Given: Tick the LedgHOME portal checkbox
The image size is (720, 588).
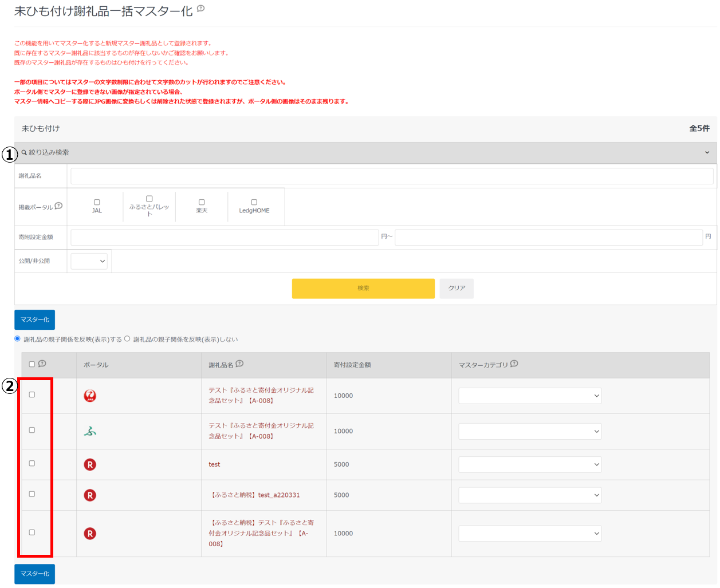Looking at the screenshot, I should (254, 202).
